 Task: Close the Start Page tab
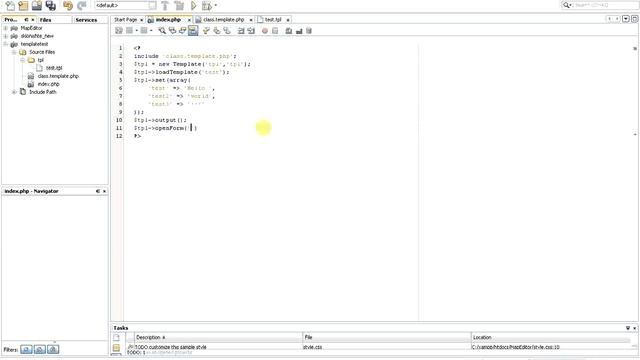point(141,20)
